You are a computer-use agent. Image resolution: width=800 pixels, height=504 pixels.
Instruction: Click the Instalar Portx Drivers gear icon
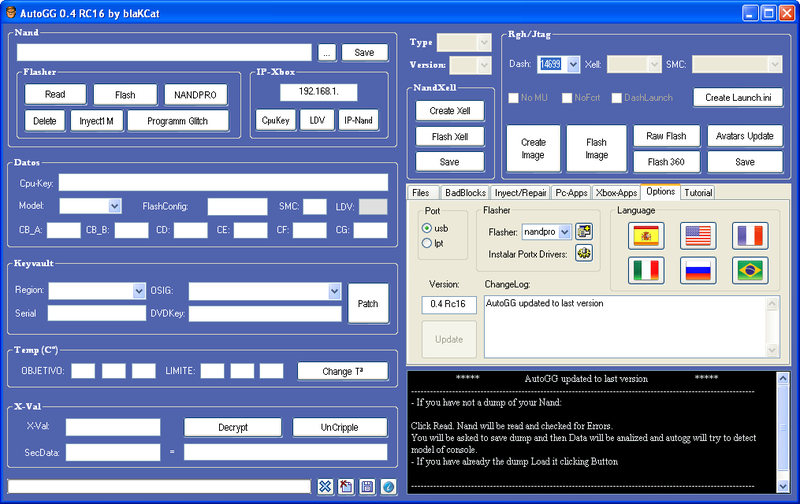[584, 253]
